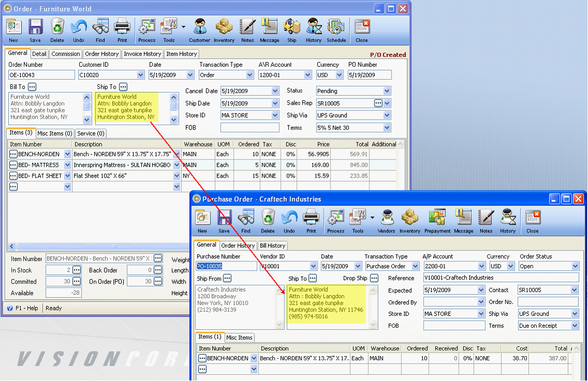
Task: Click the In Stock ellipsis button
Action: [77, 270]
